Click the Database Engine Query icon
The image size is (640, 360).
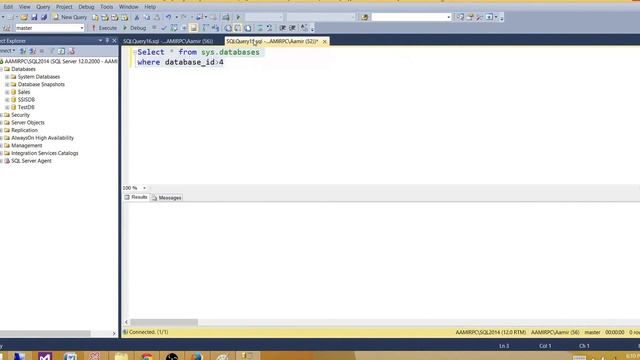pos(95,17)
